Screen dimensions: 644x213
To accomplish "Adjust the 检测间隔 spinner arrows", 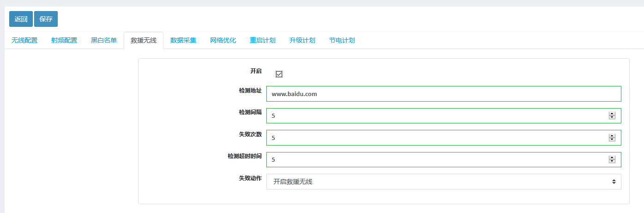I will (x=612, y=116).
